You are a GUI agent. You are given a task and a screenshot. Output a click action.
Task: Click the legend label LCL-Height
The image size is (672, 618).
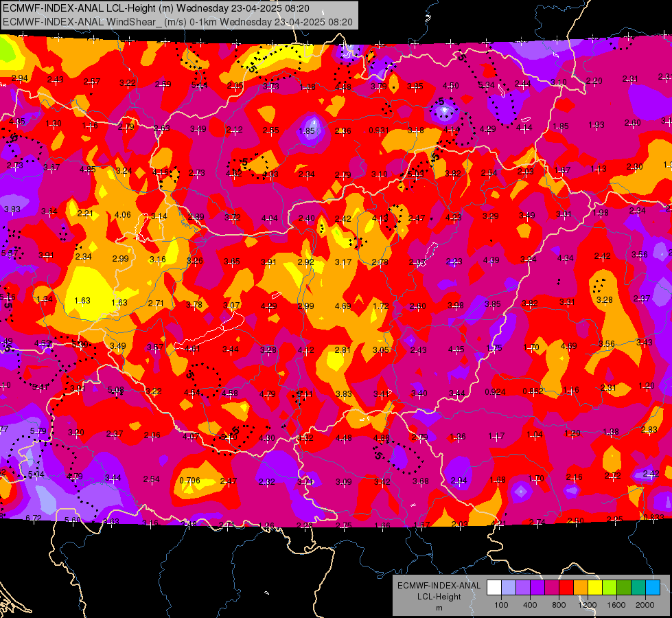tap(439, 597)
